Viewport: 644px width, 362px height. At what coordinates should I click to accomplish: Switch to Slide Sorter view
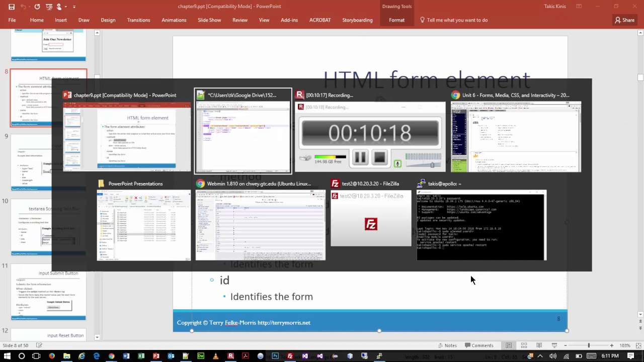(524, 345)
